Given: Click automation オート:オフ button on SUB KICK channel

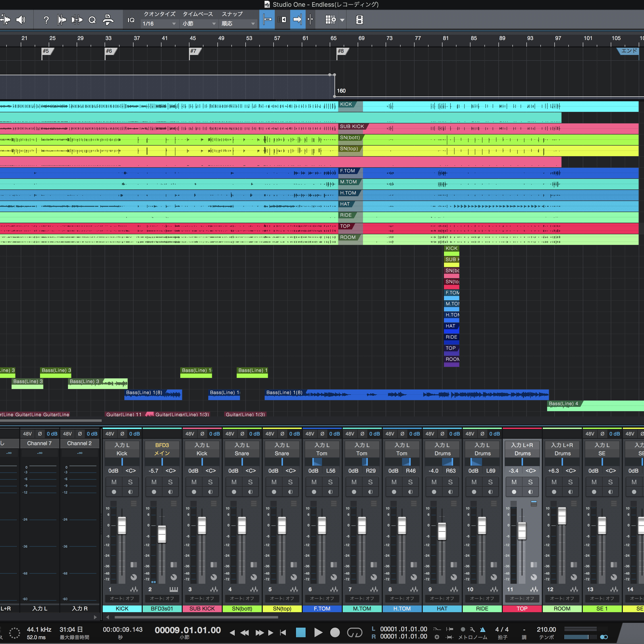Looking at the screenshot, I should point(202,598).
